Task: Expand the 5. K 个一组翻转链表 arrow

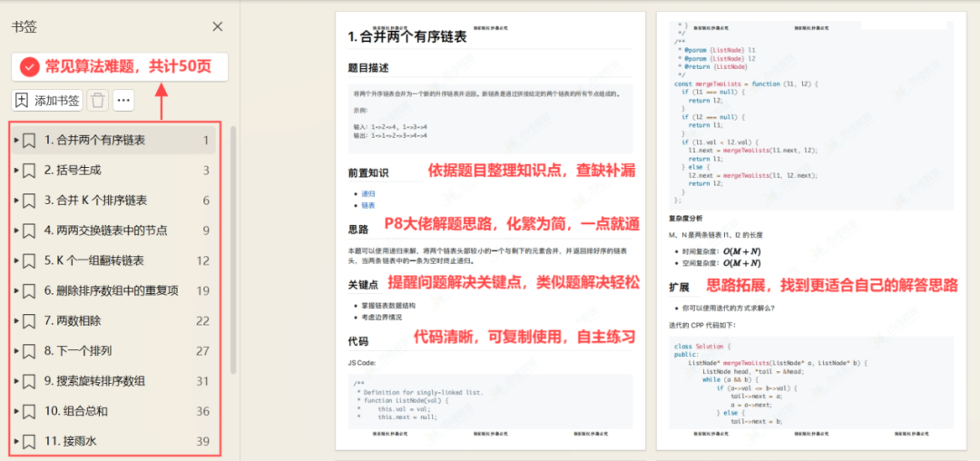Action: click(16, 260)
